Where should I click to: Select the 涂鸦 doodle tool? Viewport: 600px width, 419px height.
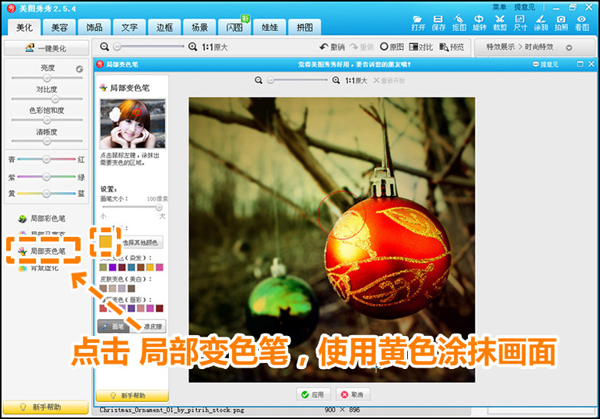[x=541, y=23]
